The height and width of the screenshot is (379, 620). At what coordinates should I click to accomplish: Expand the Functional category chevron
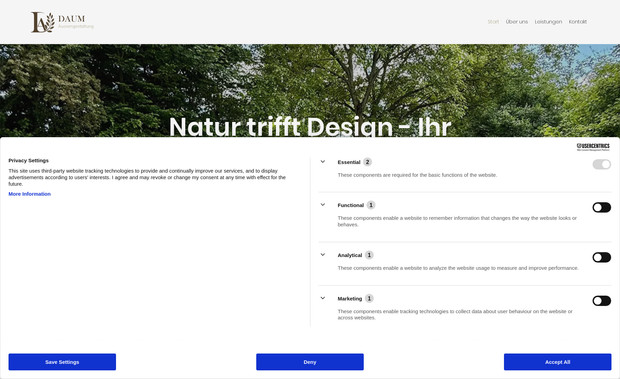[323, 205]
